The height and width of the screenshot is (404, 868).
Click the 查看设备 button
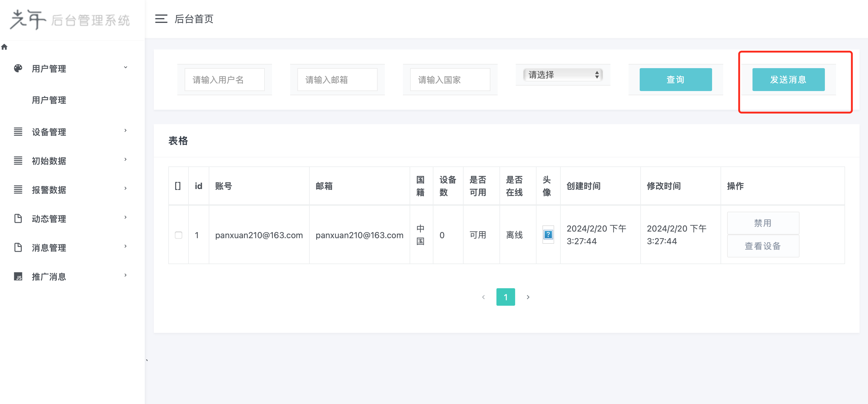pos(763,246)
